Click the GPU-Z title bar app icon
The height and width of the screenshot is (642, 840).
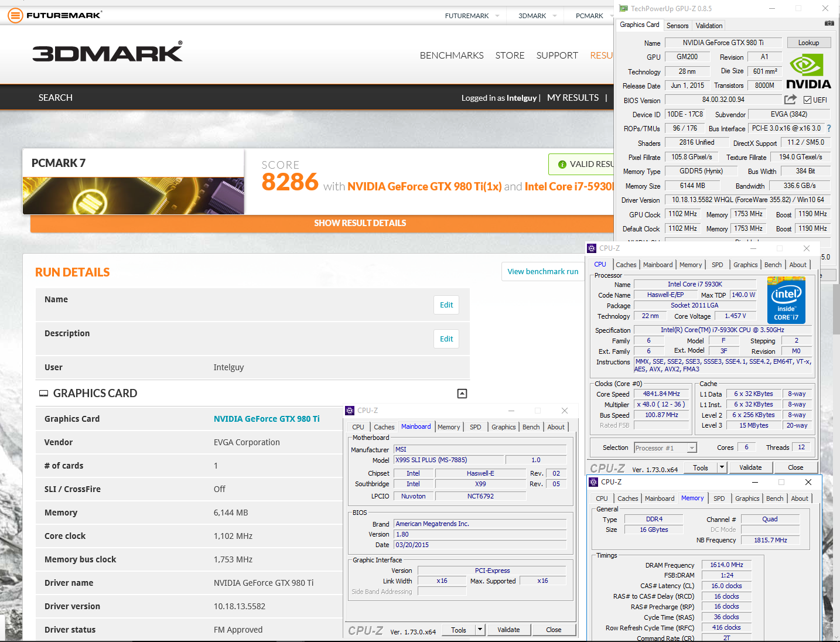(623, 8)
